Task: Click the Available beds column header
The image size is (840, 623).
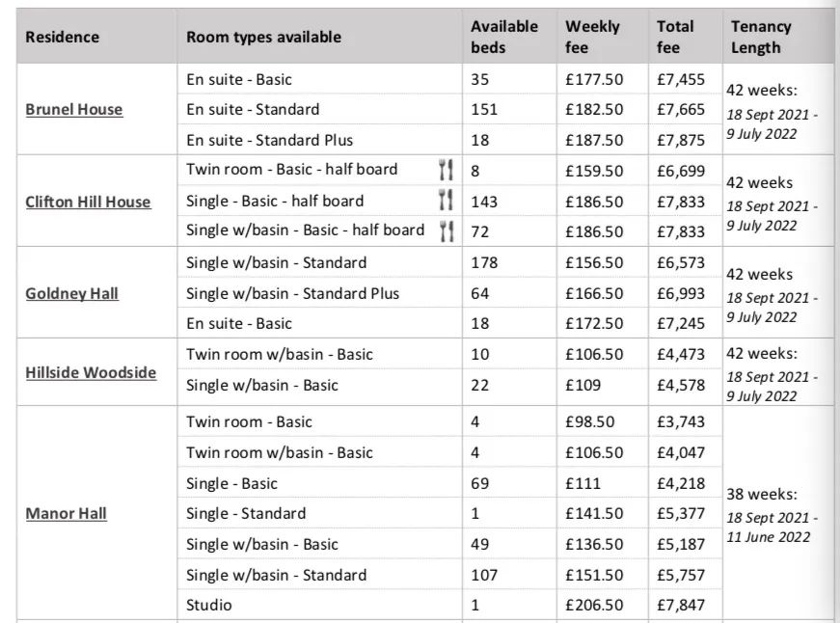Action: coord(504,37)
